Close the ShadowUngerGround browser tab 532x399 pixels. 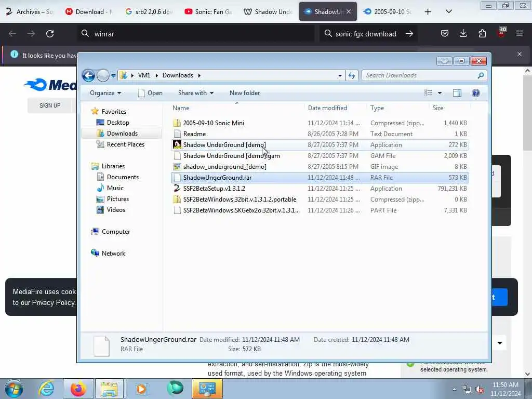pyautogui.click(x=349, y=11)
